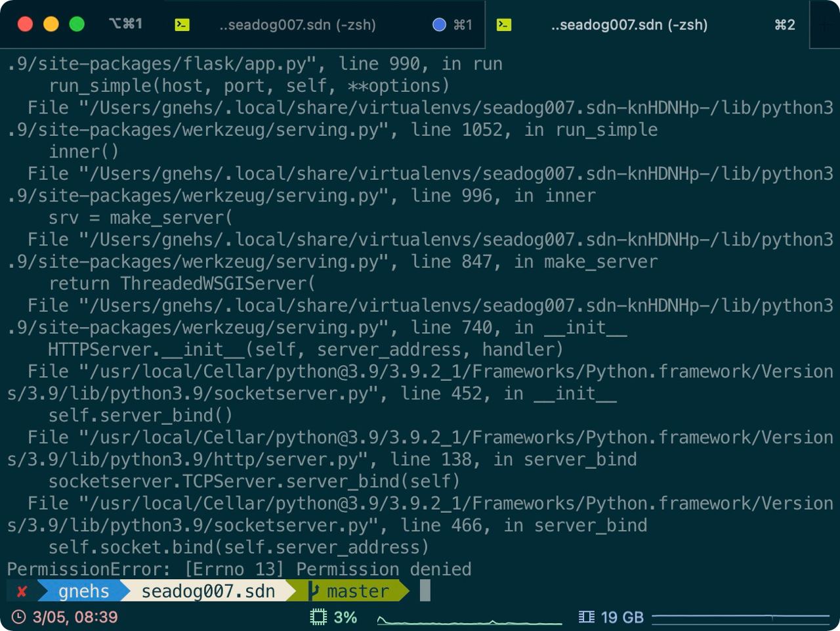Click the 3/05, 08:39 date display
Viewport: 840px width, 631px height.
point(75,617)
